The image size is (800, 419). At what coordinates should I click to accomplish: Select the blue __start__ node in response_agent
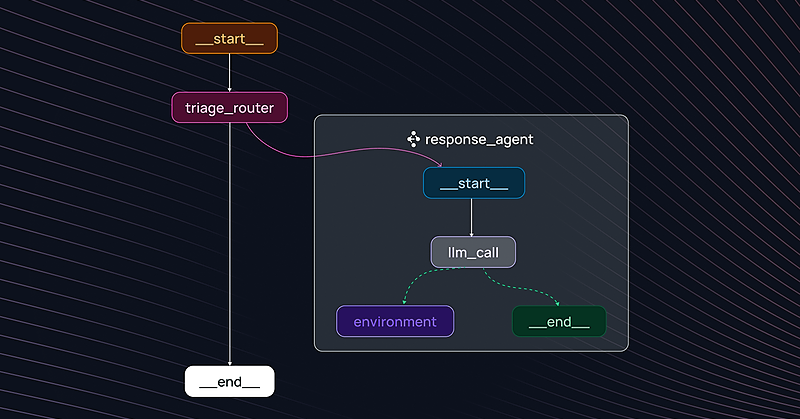point(474,183)
